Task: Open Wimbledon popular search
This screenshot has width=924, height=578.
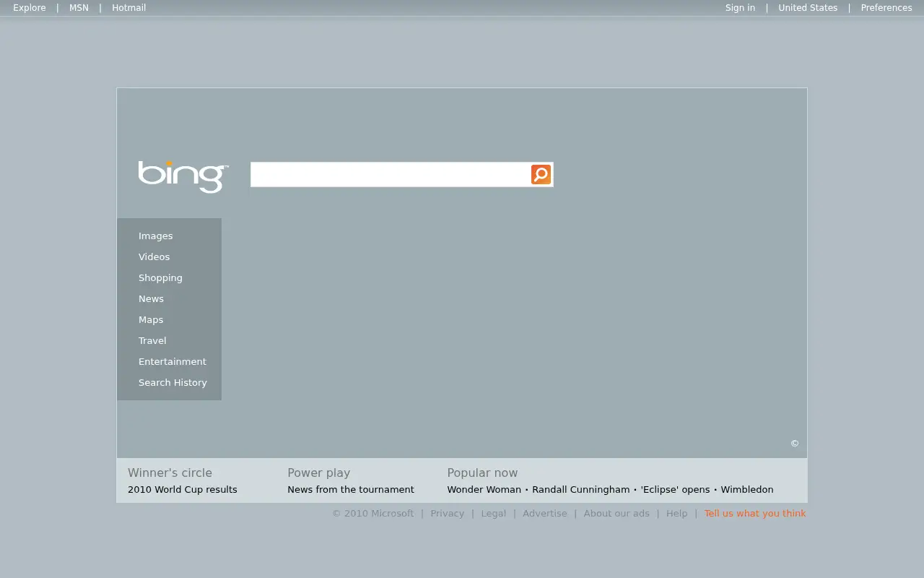Action: click(747, 489)
